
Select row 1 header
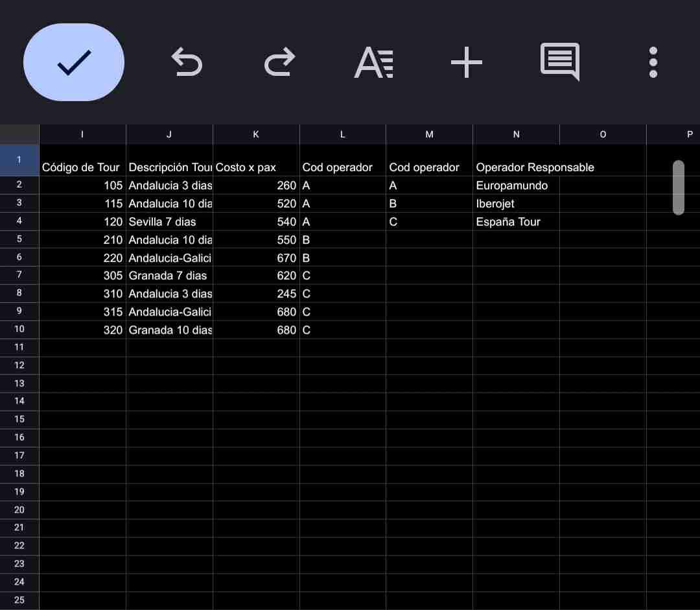click(19, 160)
